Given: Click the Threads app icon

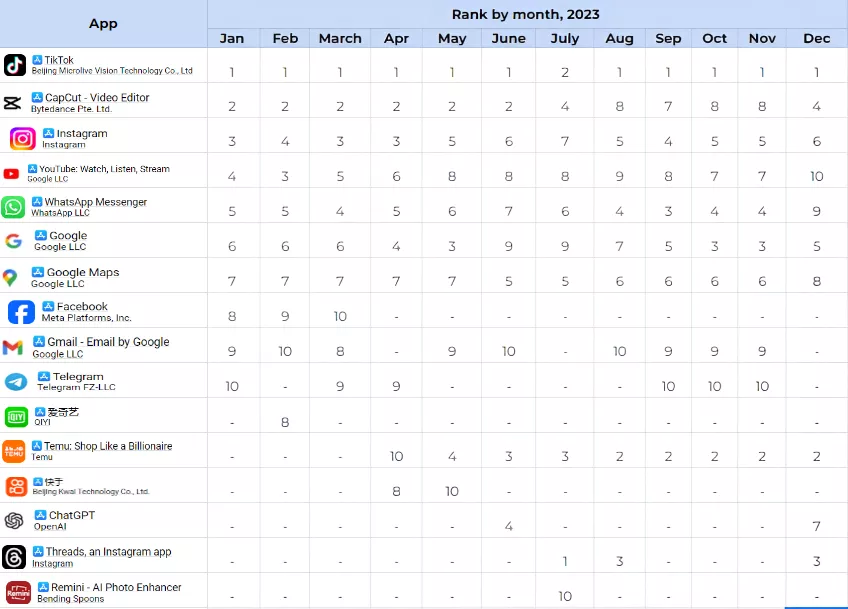Looking at the screenshot, I should [14, 558].
